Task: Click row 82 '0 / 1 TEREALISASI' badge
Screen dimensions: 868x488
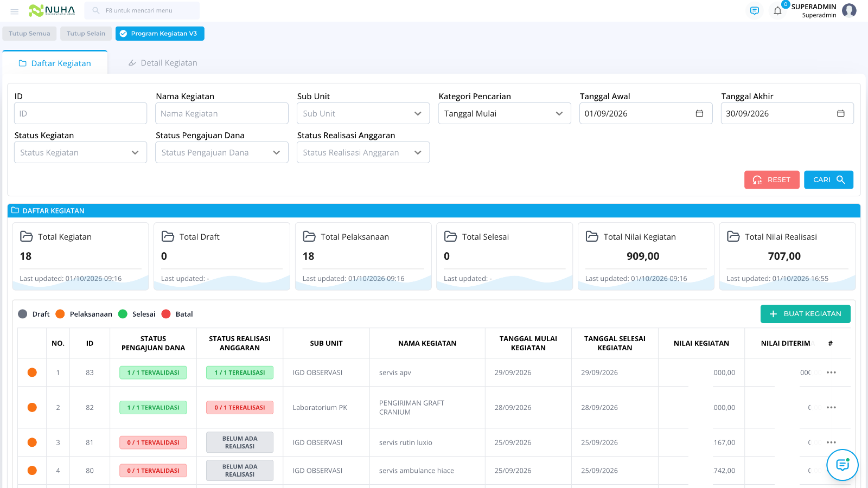Action: pos(240,407)
